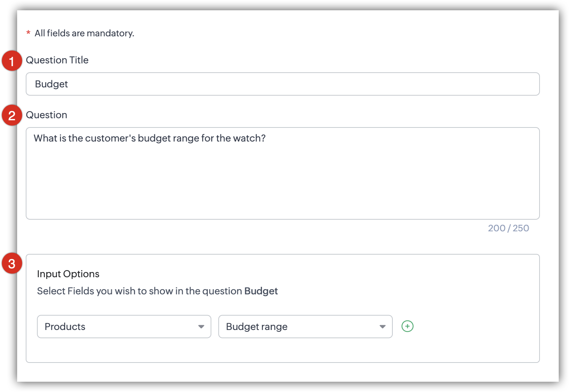569x392 pixels.
Task: Click the Input Options heading
Action: (x=68, y=274)
